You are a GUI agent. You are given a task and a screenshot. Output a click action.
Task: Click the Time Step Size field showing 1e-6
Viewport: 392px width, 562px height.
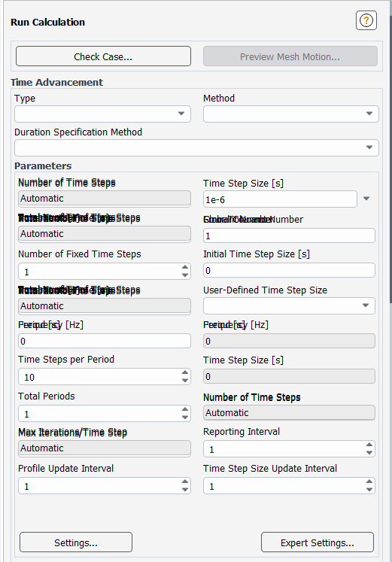point(280,199)
